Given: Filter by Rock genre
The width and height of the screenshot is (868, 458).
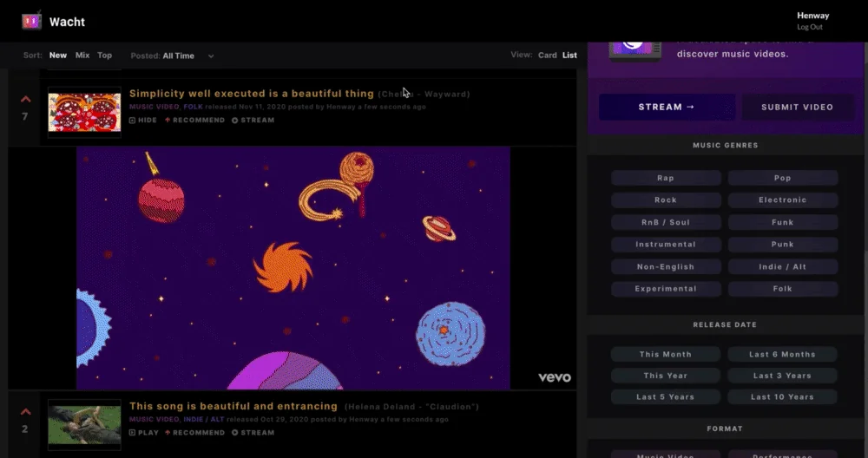Looking at the screenshot, I should [x=666, y=200].
